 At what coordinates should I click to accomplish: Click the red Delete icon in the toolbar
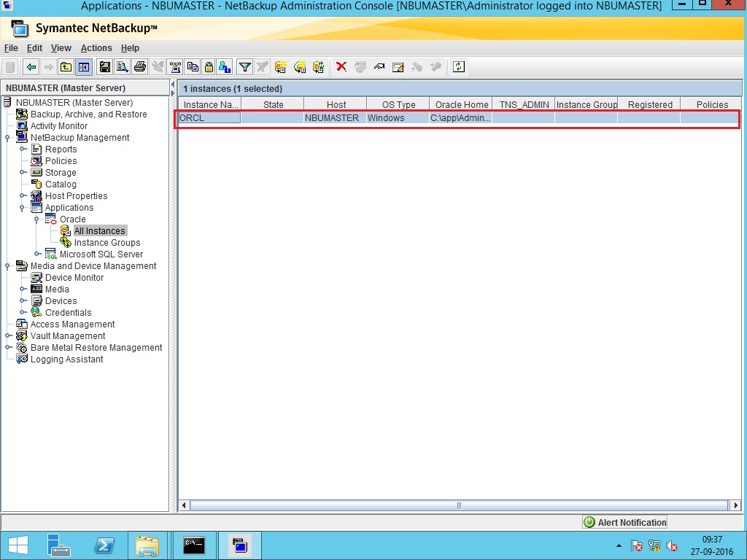click(x=341, y=66)
